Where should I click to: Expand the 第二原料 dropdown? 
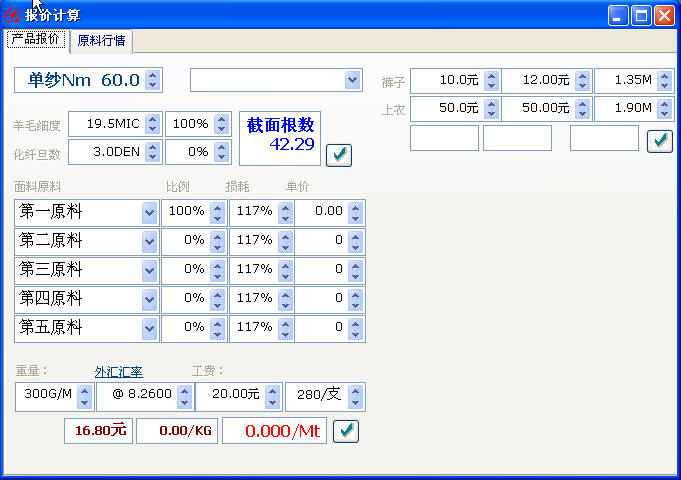tap(149, 242)
